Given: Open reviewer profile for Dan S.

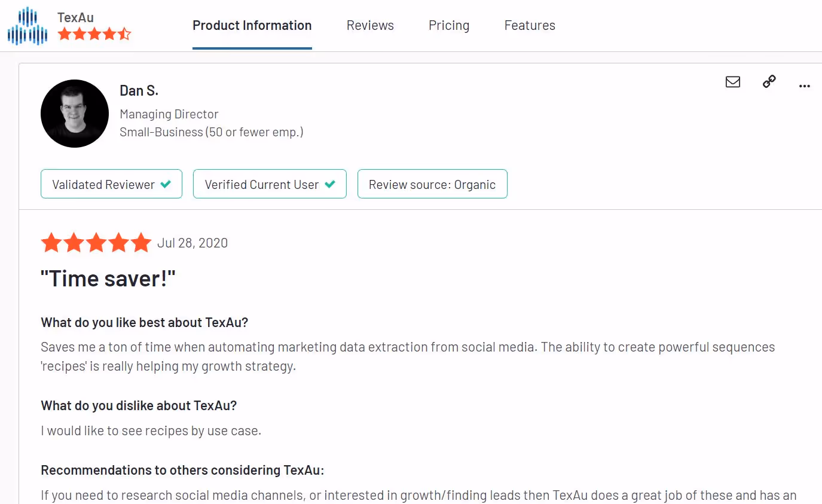Looking at the screenshot, I should [x=139, y=90].
